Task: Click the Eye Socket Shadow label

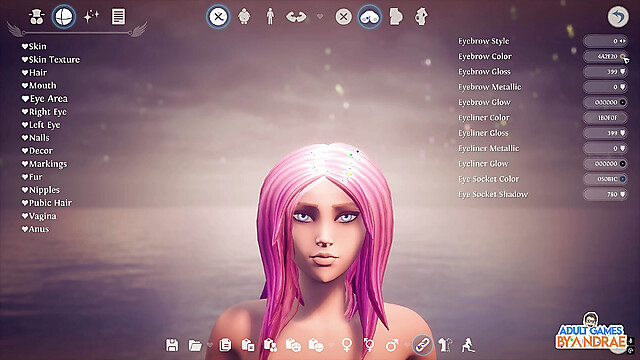Action: (x=493, y=194)
